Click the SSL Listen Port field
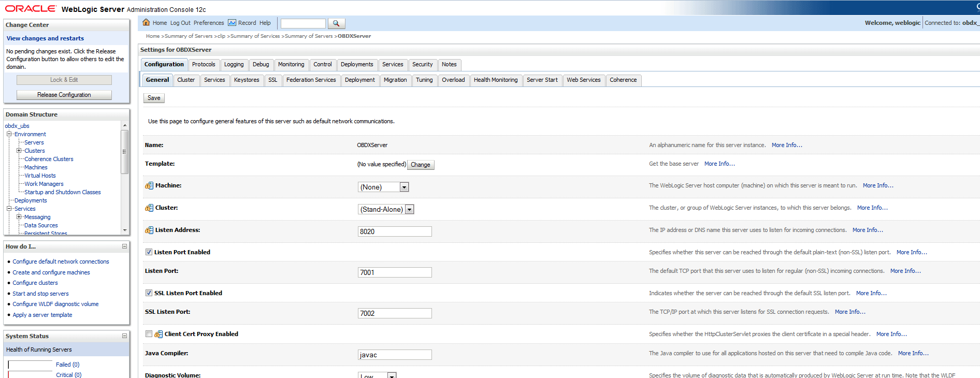Screen dimensions: 980x378 [x=395, y=313]
